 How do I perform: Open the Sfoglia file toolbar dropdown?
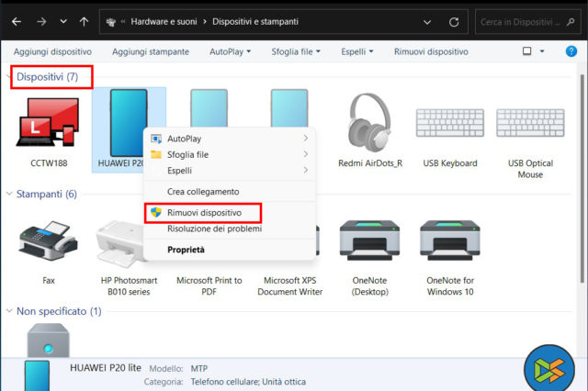point(296,51)
